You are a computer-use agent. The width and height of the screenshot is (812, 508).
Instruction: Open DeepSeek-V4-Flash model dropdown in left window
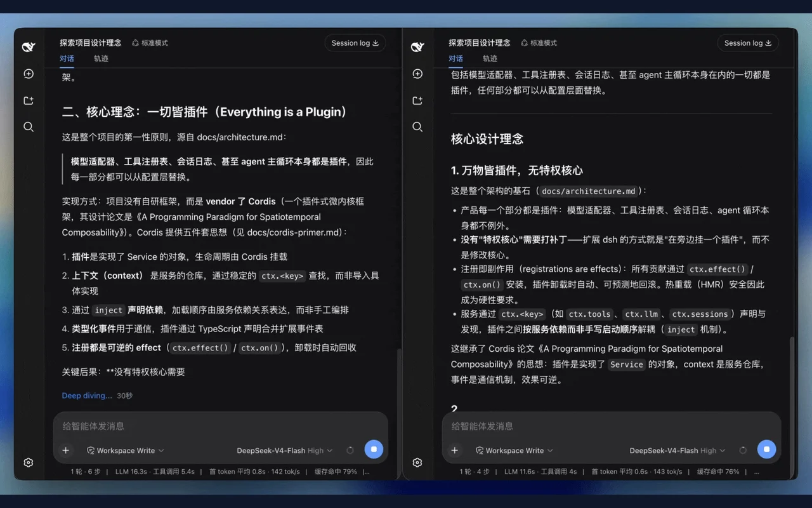[285, 450]
